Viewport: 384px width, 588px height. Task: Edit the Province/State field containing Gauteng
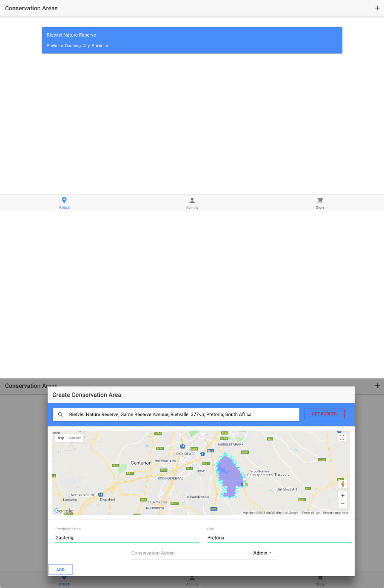point(127,538)
